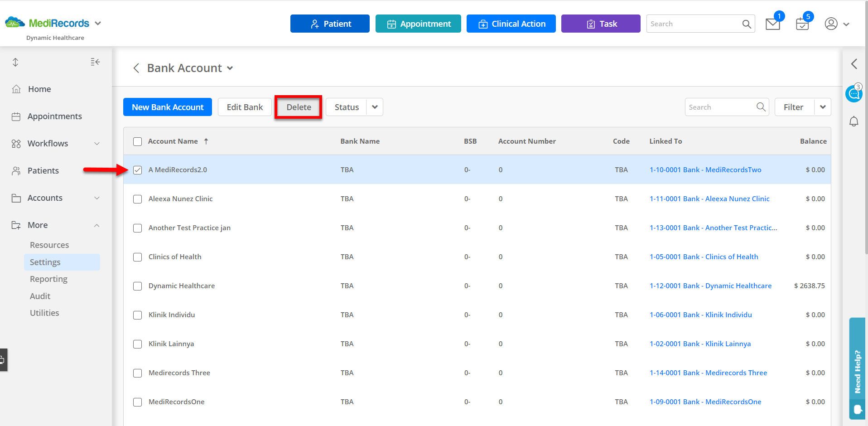Click the Workflows sidebar icon

(16, 144)
